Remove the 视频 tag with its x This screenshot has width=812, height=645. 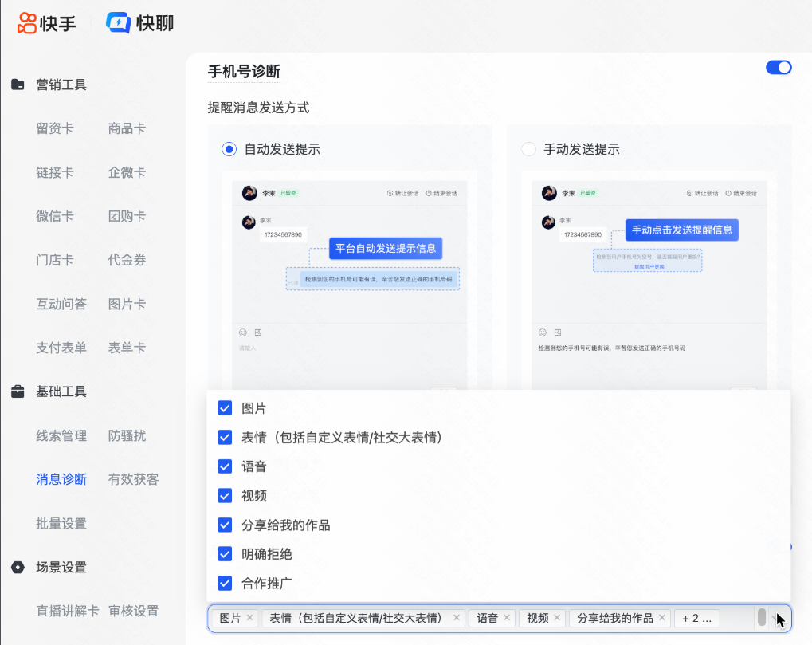557,618
